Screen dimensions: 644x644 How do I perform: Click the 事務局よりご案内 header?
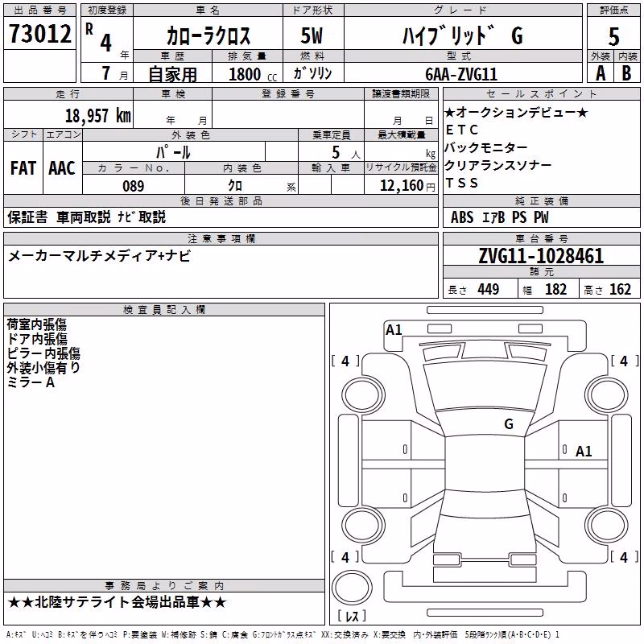tap(164, 586)
